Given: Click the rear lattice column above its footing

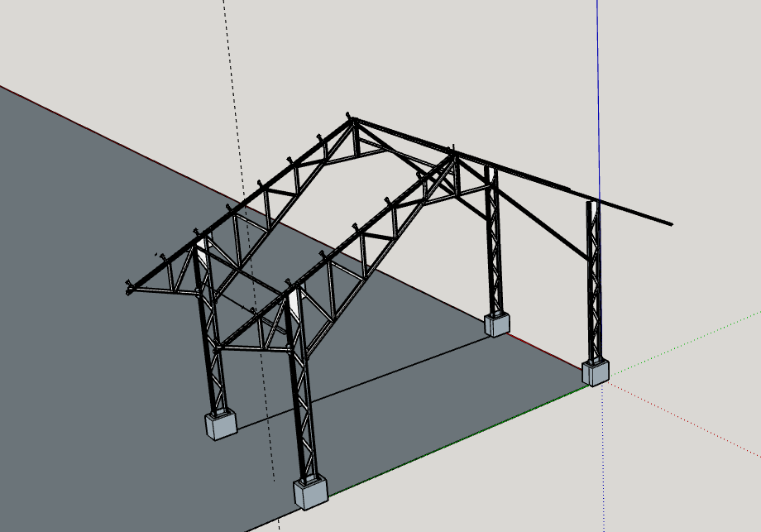Looking at the screenshot, I should [x=494, y=248].
